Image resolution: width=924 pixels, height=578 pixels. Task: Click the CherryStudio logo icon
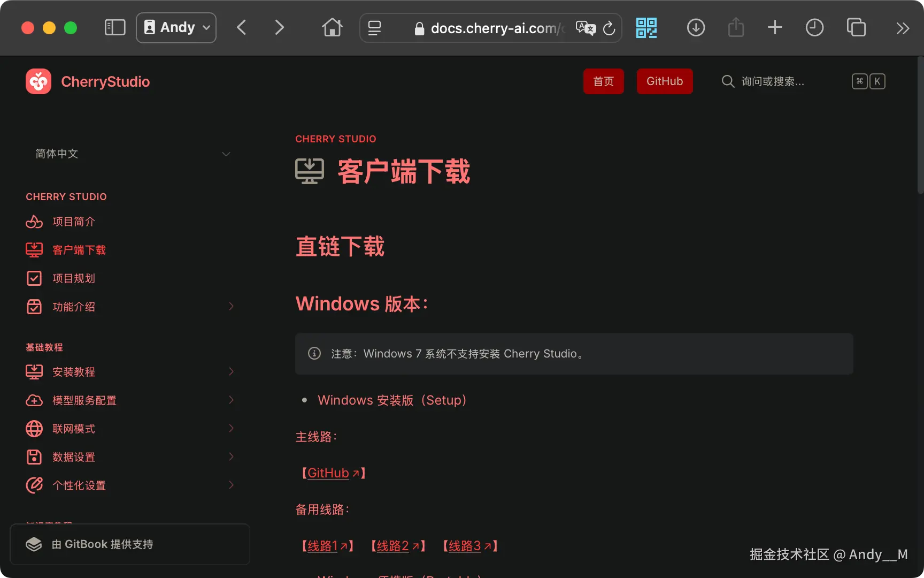38,81
